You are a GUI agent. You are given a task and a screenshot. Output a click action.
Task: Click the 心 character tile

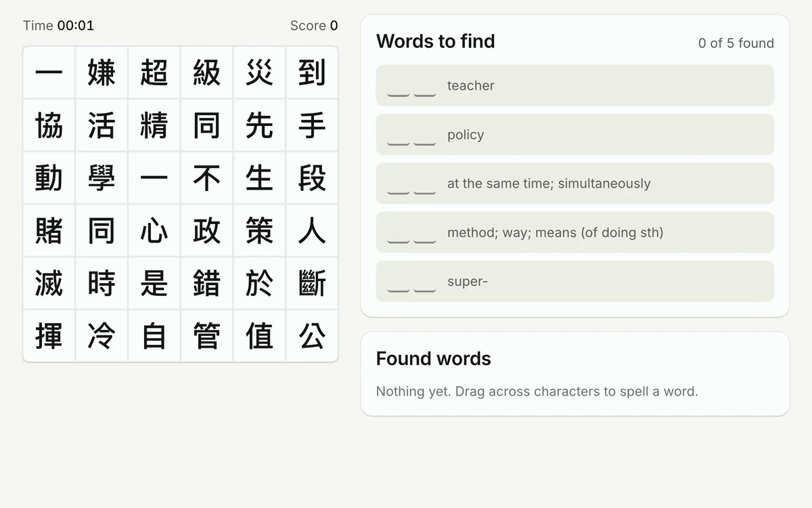point(154,231)
